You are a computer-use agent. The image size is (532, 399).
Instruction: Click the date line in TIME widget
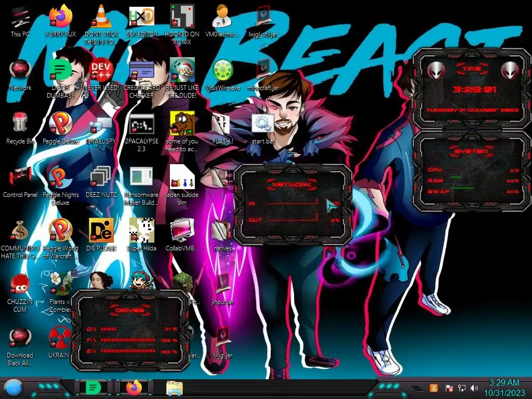coord(472,110)
